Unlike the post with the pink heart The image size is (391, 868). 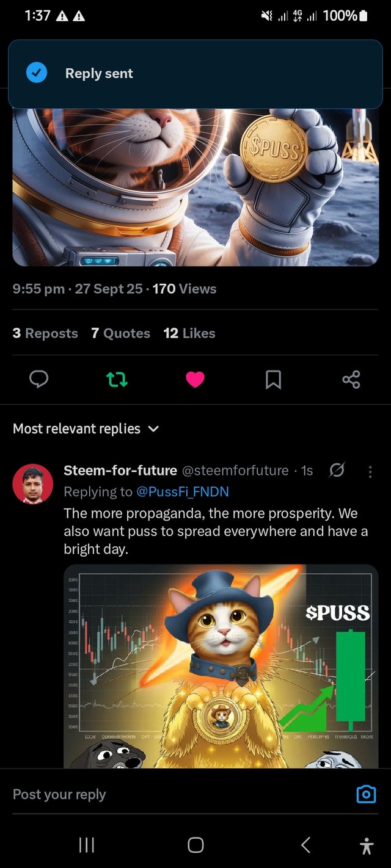[x=195, y=380]
